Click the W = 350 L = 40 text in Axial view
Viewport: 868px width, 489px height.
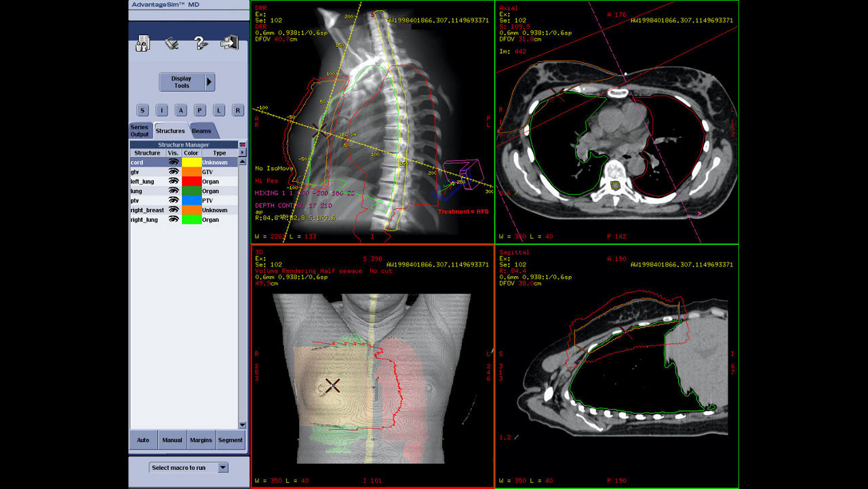pyautogui.click(x=527, y=237)
